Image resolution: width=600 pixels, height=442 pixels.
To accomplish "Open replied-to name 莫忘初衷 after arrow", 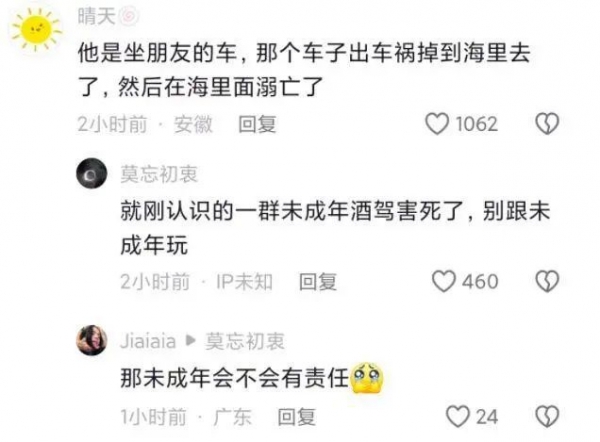I will 245,341.
